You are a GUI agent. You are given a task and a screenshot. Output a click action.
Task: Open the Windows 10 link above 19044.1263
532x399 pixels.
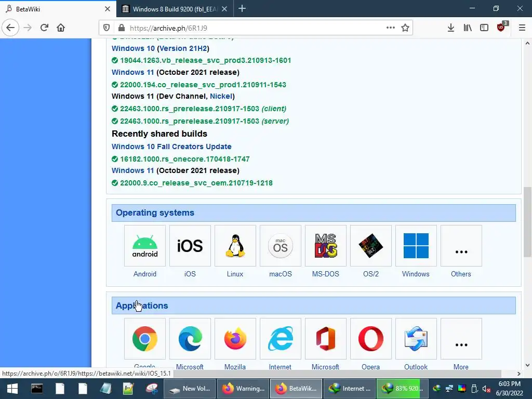click(133, 48)
